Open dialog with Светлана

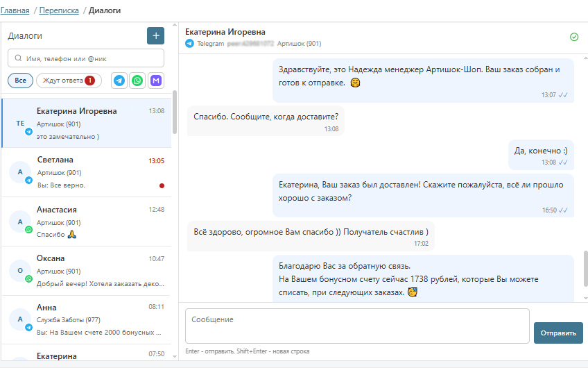pos(87,172)
